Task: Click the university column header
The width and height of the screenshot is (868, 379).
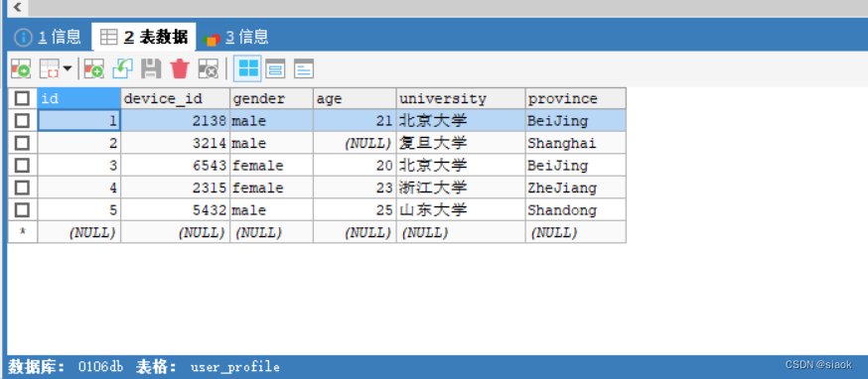Action: [461, 98]
